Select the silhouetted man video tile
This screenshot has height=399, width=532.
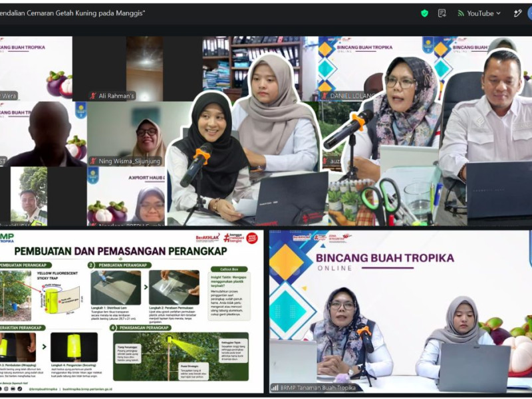(x=43, y=134)
